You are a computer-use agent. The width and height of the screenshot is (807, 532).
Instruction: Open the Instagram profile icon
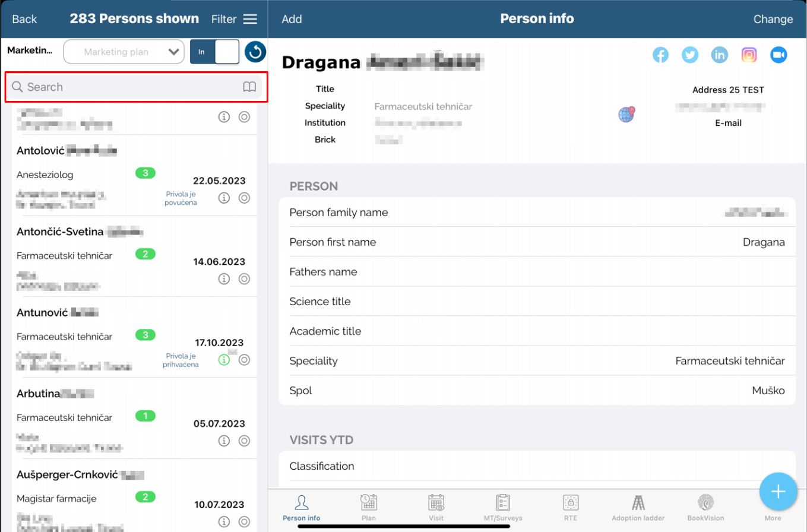pyautogui.click(x=749, y=55)
